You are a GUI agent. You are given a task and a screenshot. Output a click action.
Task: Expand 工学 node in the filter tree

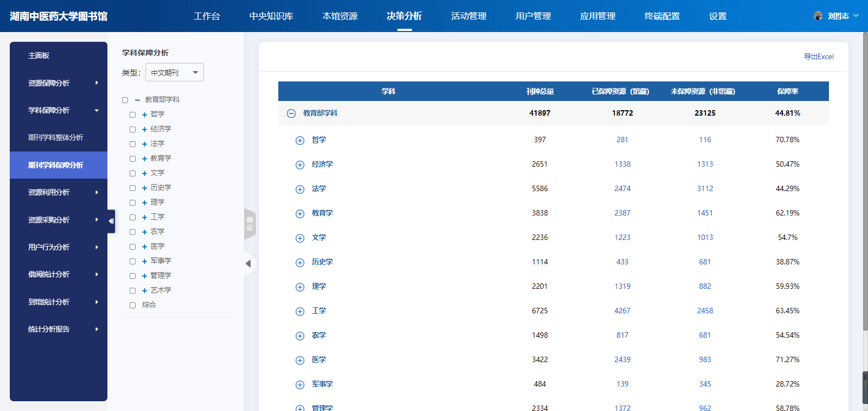(x=145, y=217)
